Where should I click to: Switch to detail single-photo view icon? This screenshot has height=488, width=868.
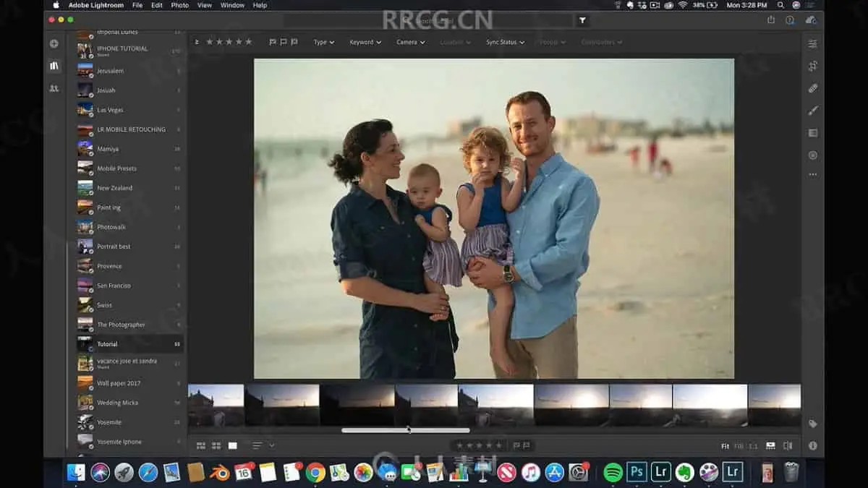pos(232,446)
